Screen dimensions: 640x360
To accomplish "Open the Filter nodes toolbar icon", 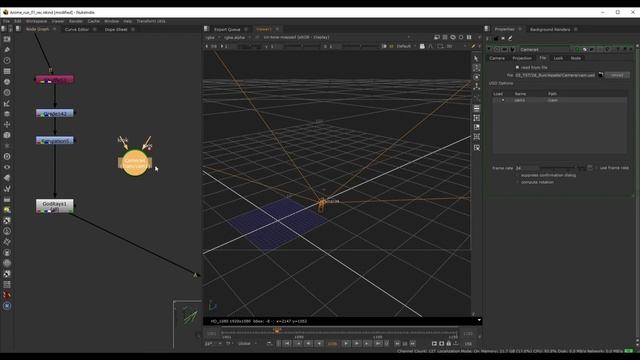I will [x=7, y=92].
